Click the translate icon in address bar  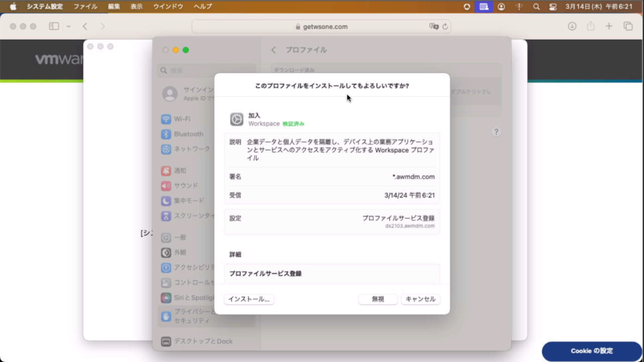[x=434, y=26]
